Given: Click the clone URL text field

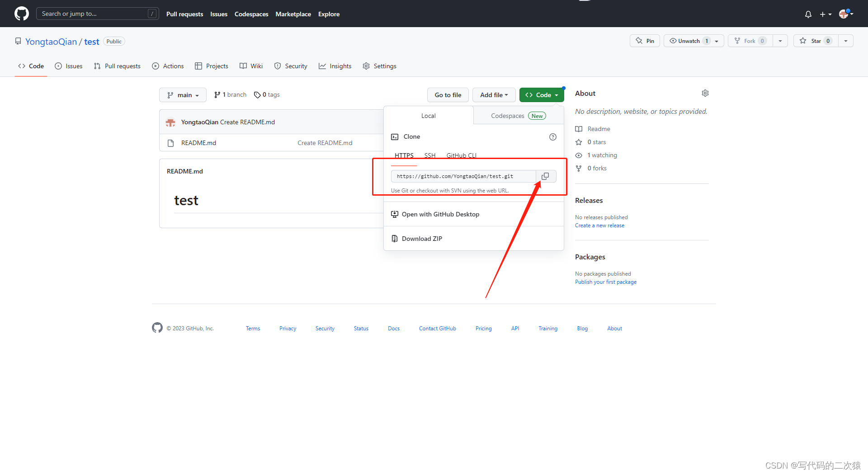Looking at the screenshot, I should (463, 176).
